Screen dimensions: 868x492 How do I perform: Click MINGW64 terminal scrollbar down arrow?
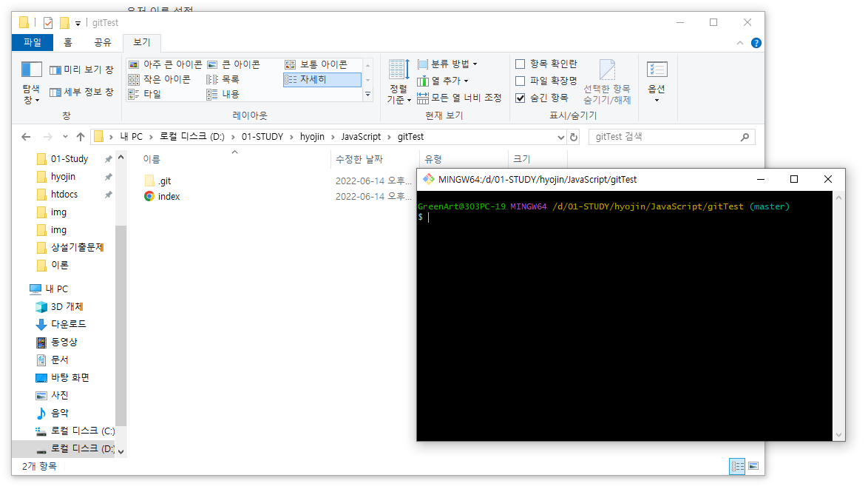[838, 436]
